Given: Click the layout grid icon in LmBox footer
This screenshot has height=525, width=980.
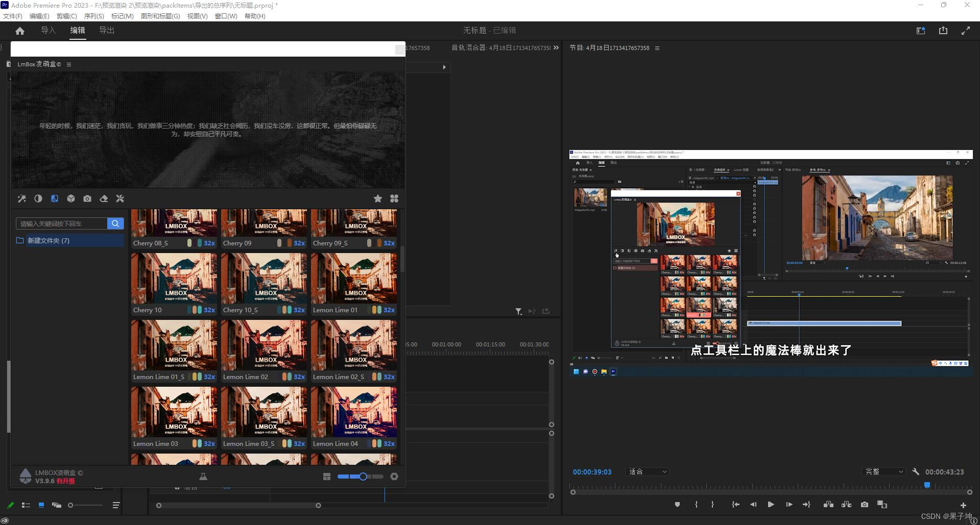Looking at the screenshot, I should (x=327, y=477).
